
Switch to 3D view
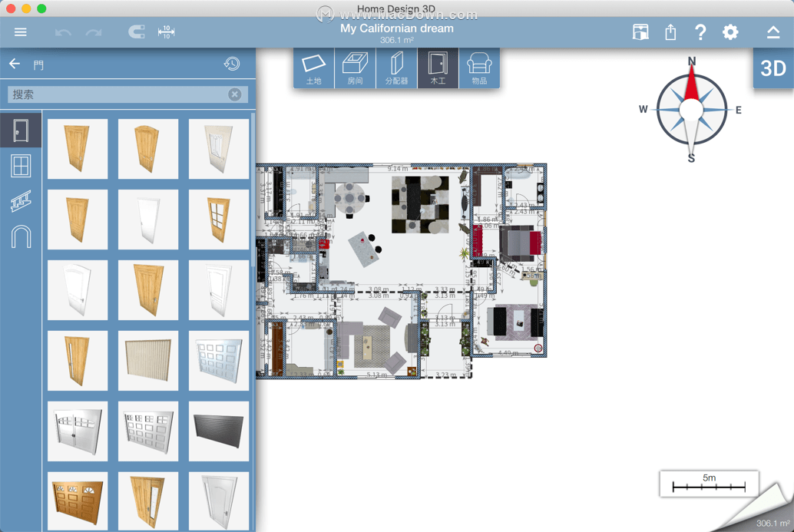point(773,68)
